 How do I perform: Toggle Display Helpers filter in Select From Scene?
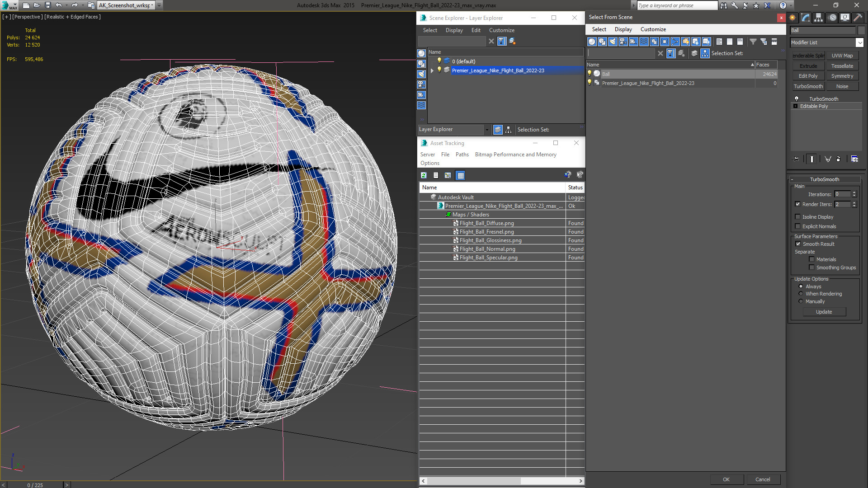click(633, 42)
